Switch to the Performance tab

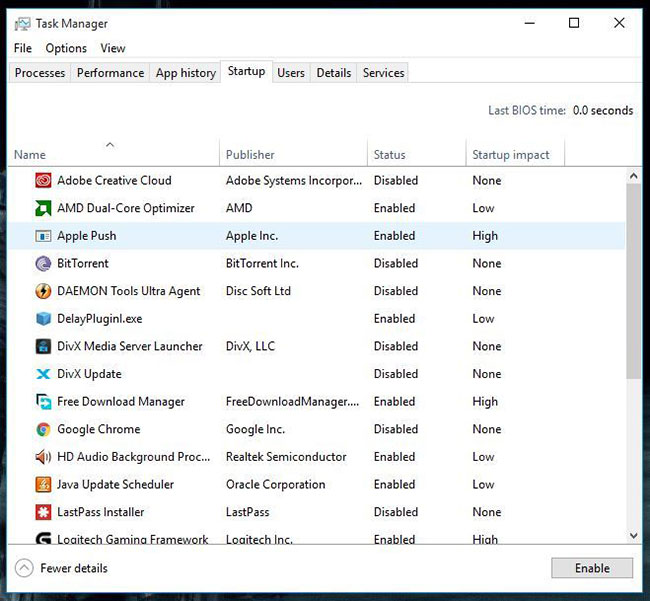coord(110,73)
